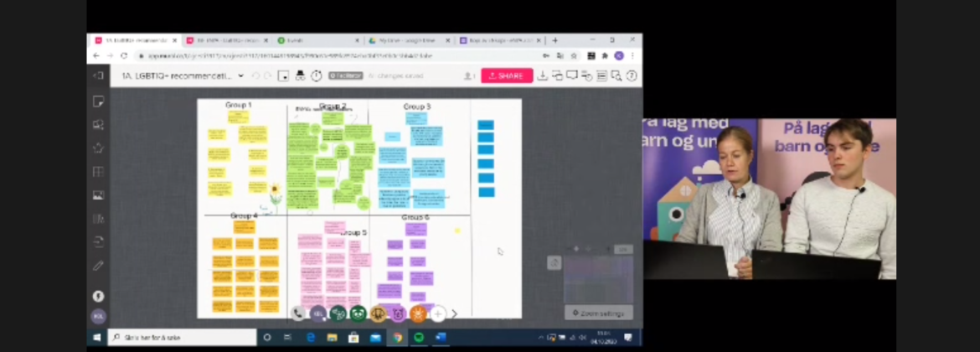Toggle the minimap lock button
The height and width of the screenshot is (352, 980).
554,263
